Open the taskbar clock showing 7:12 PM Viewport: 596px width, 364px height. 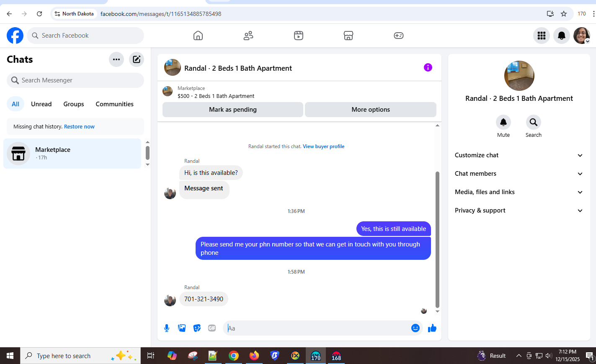click(x=568, y=356)
